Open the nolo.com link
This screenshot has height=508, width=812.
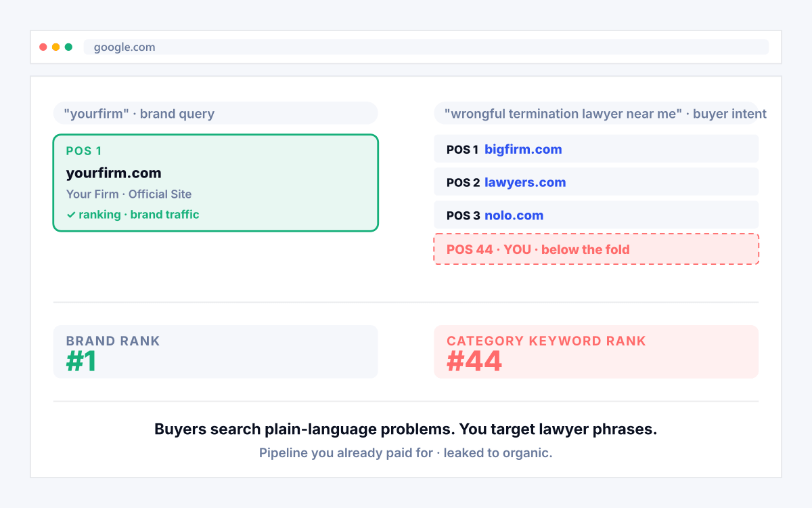(x=514, y=215)
